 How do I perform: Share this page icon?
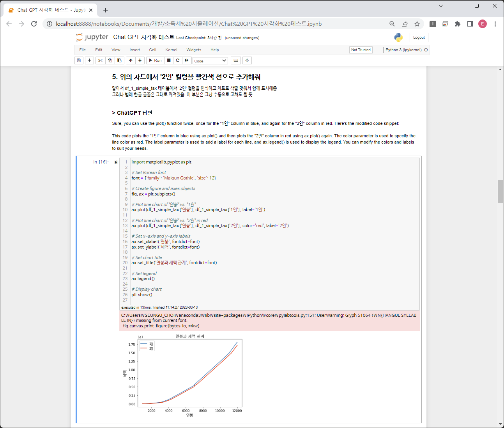405,24
